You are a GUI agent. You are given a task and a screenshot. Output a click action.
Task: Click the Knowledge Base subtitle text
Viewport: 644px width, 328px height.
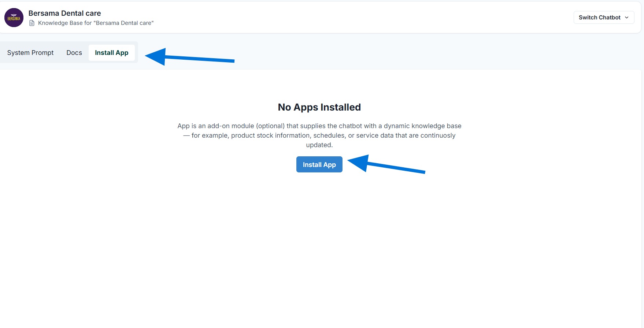click(96, 23)
